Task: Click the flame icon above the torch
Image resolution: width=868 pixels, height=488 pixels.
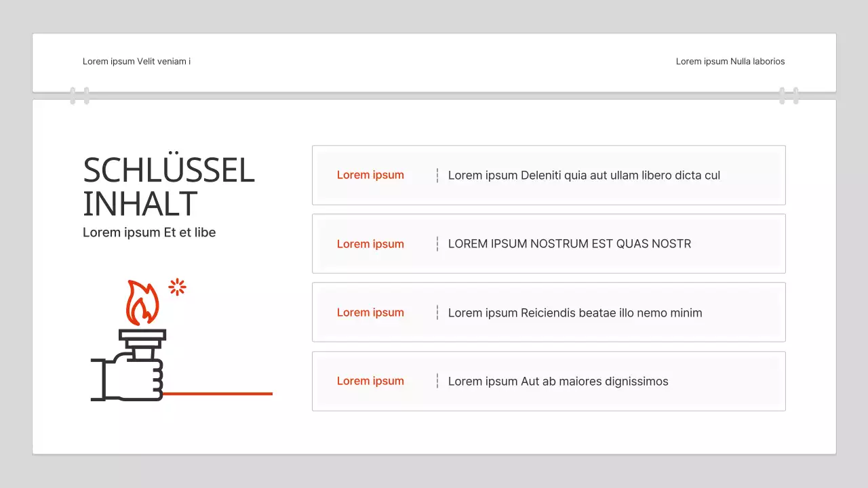Action: point(142,303)
